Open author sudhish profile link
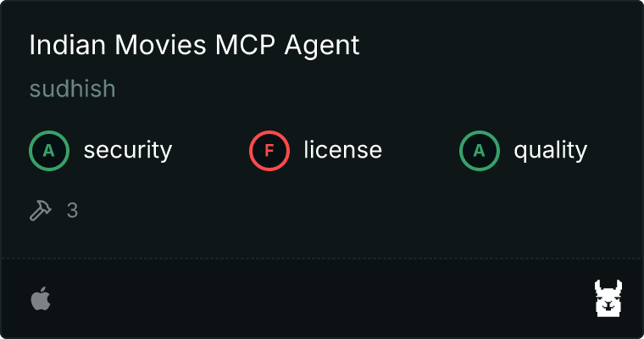 click(72, 88)
